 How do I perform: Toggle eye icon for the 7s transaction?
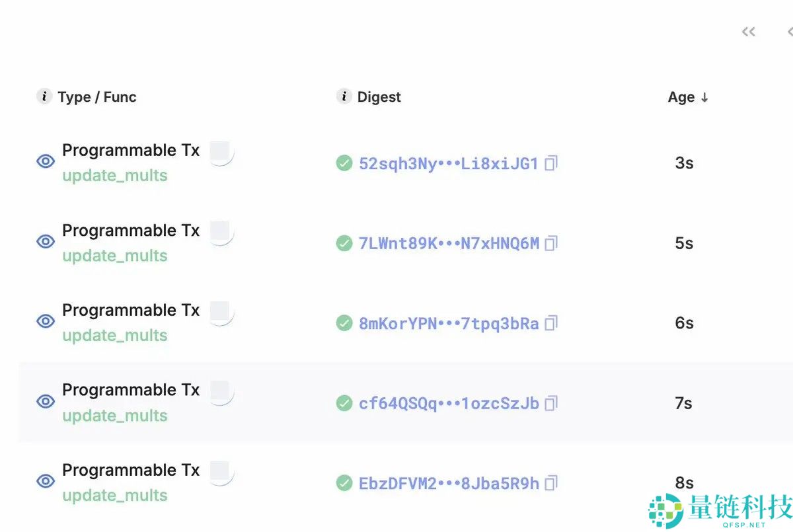(x=46, y=401)
